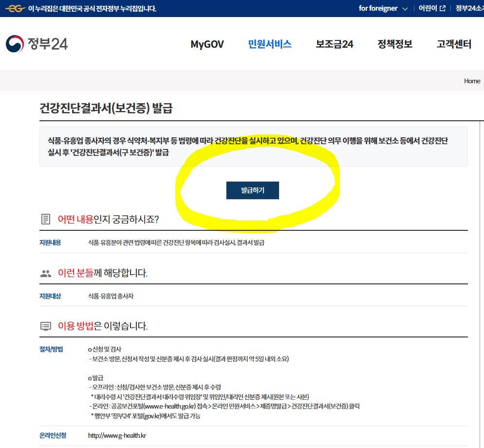
Task: Click the http://www.g-health.kr address
Action: click(117, 435)
